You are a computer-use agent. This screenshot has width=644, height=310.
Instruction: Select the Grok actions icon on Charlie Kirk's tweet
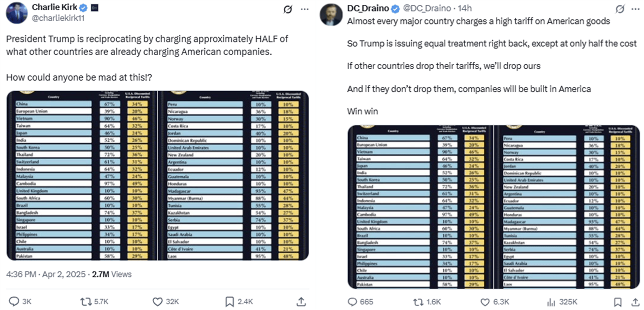tap(288, 9)
